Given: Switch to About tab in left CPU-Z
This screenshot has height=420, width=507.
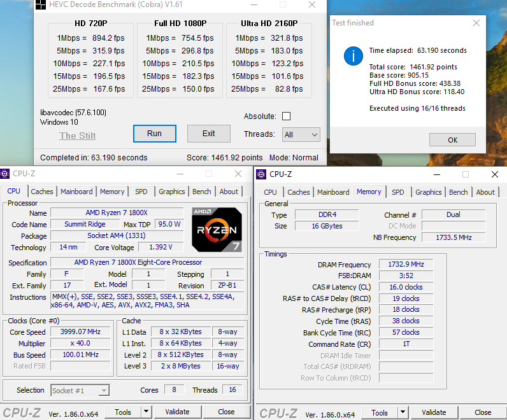Looking at the screenshot, I should [x=229, y=192].
